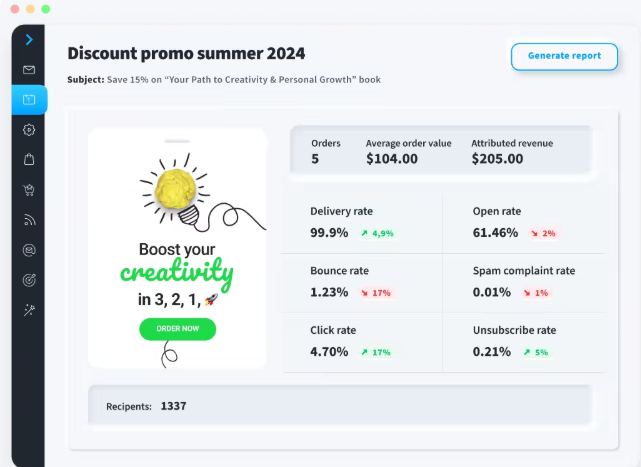Screen dimensions: 641x467
Task: Click the Generate report button
Action: 564,56
